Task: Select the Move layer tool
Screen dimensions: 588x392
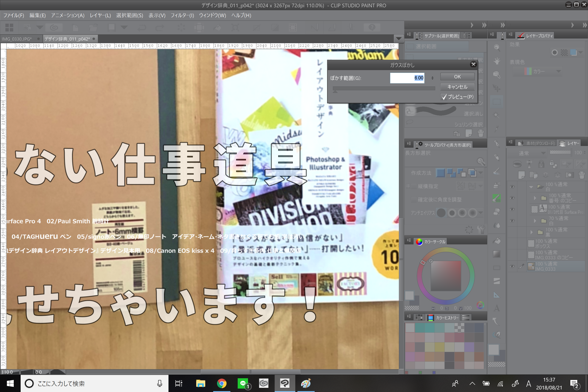Action: 497,88
